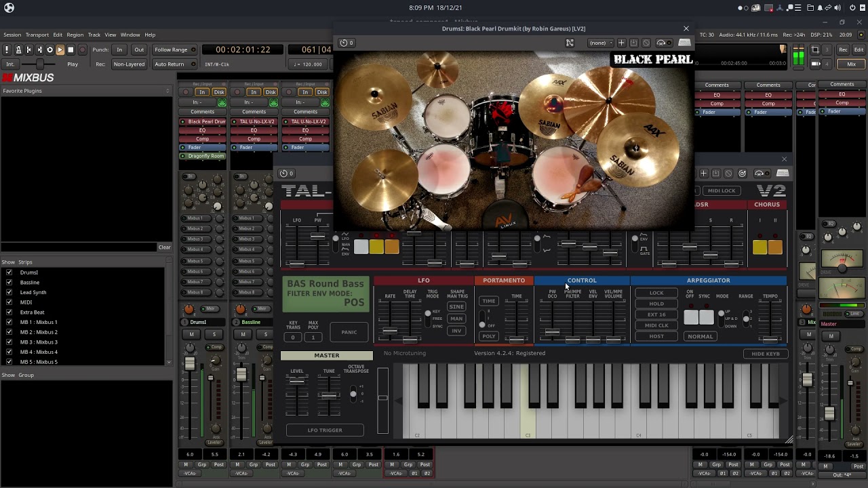Image resolution: width=868 pixels, height=488 pixels.
Task: Arm the DrumsI strip record button
Action: [184, 92]
